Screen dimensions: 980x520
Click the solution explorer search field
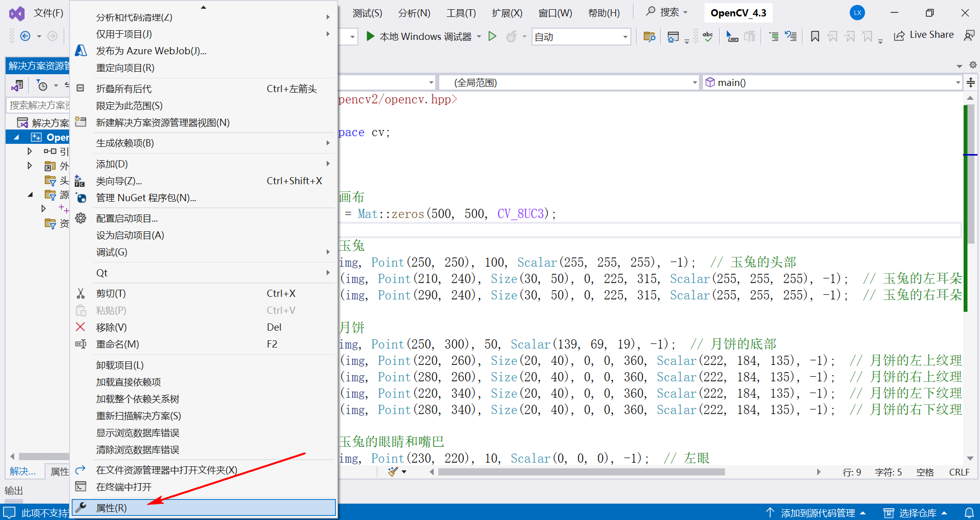click(39, 105)
